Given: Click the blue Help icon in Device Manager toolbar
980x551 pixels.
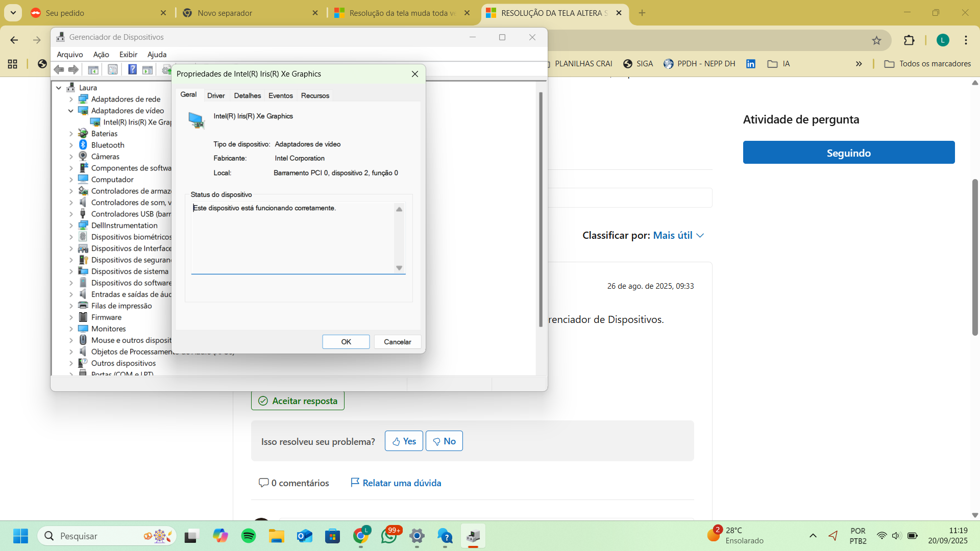Looking at the screenshot, I should (132, 69).
